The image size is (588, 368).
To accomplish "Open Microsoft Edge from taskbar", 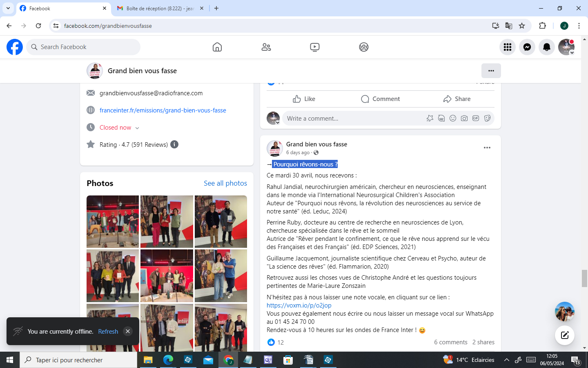I will pyautogui.click(x=168, y=360).
